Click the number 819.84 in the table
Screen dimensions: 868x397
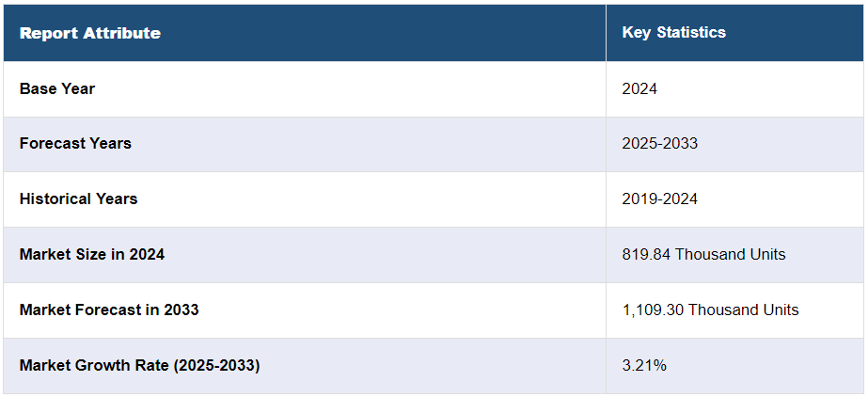tap(646, 254)
